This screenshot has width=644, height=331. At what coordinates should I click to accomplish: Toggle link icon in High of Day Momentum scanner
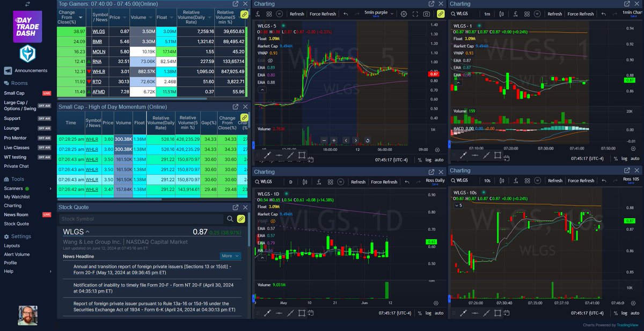tap(244, 117)
